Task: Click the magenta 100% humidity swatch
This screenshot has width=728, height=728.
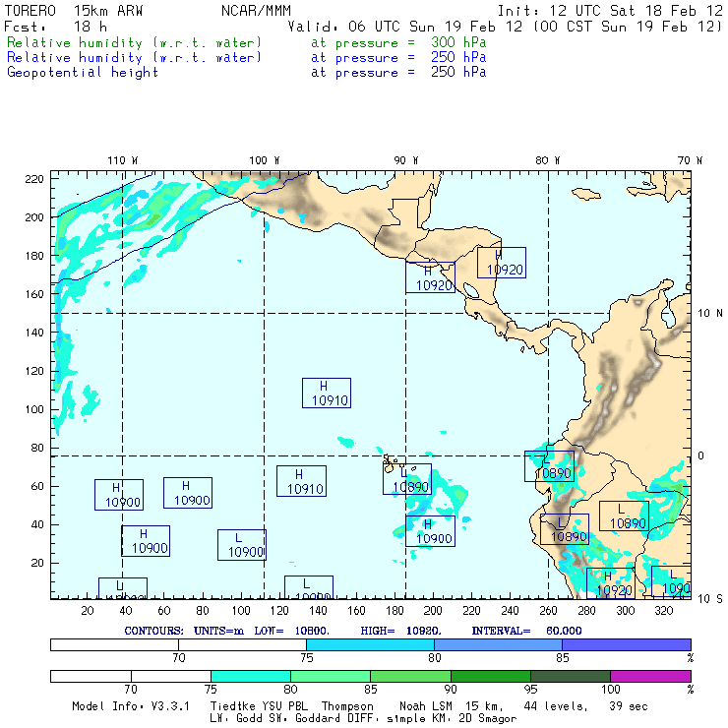Action: pyautogui.click(x=650, y=676)
